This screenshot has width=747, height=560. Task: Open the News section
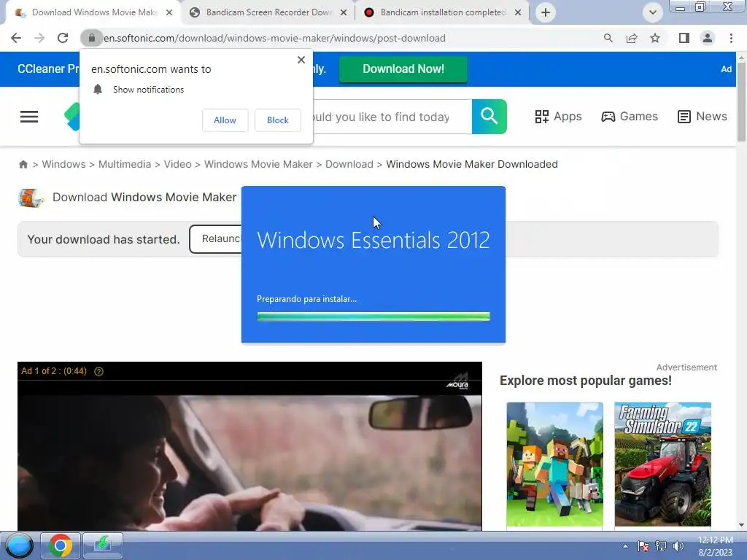[x=703, y=117]
